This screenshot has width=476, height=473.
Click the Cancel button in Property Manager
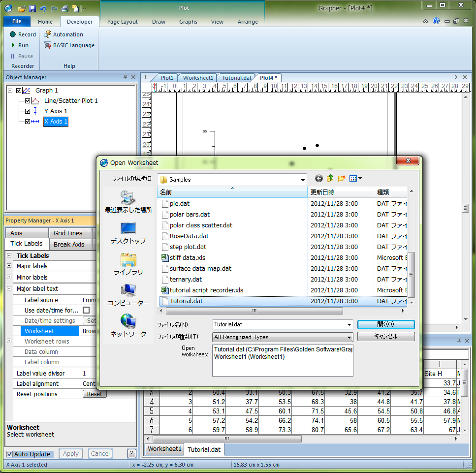[100, 454]
